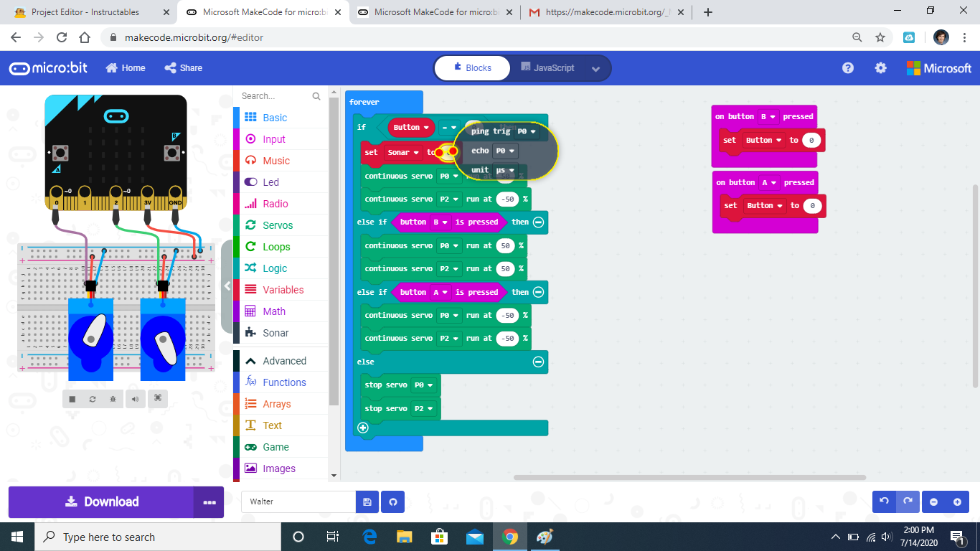Undo the last block change
980x551 pixels.
(884, 501)
